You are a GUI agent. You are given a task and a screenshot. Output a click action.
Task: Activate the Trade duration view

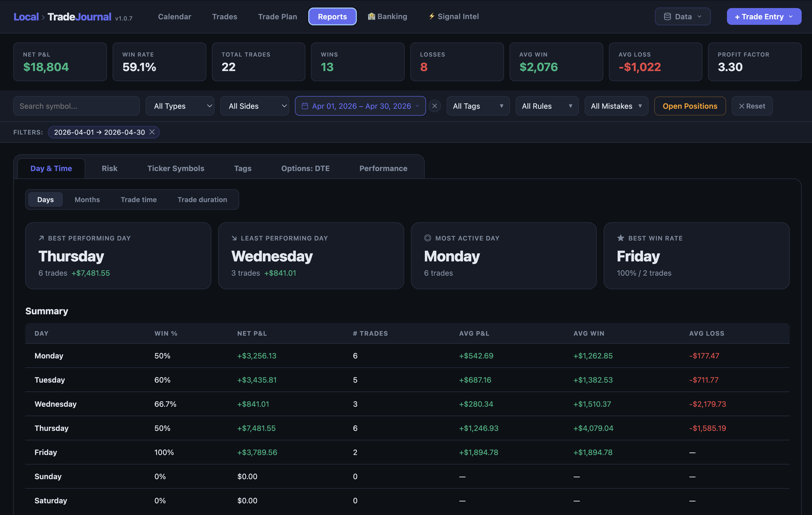click(x=202, y=199)
